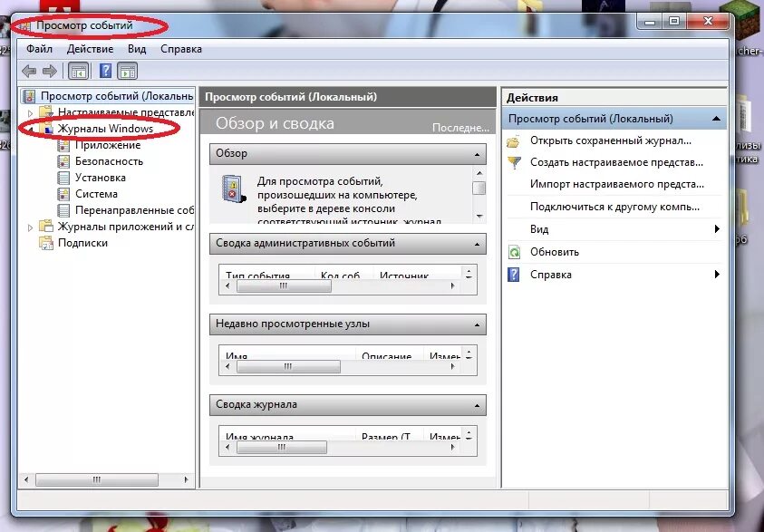Open the Справка submenu arrow in Actions
This screenshot has height=532, width=764.
(717, 275)
